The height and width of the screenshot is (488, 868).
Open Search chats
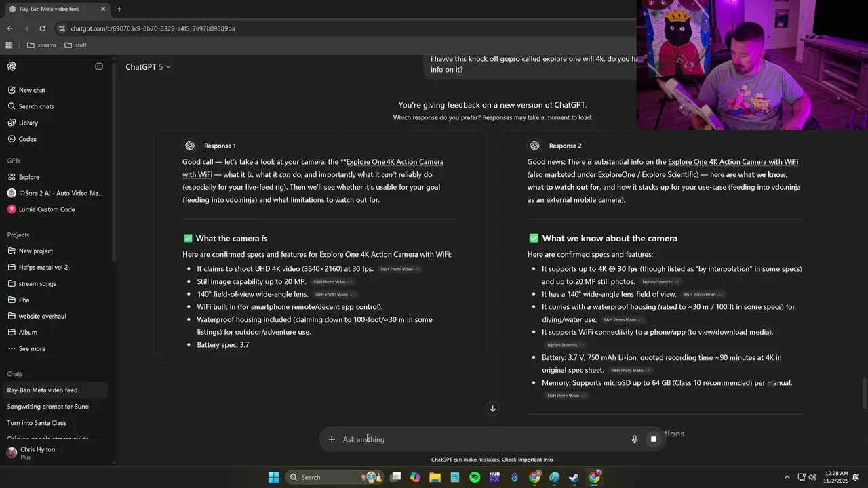tap(36, 106)
